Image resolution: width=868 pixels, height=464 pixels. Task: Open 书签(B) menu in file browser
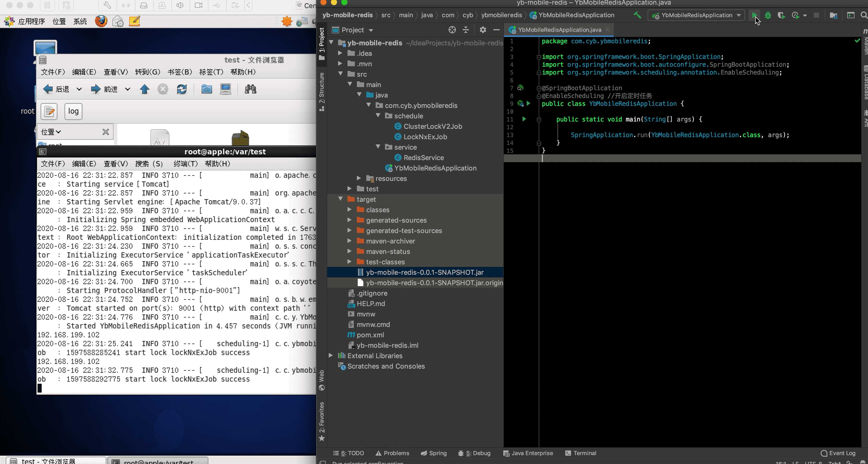[179, 72]
